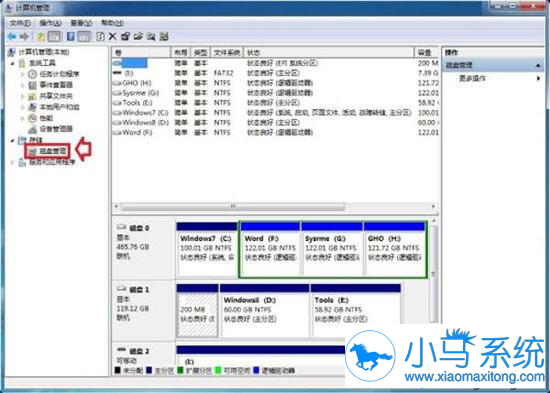The width and height of the screenshot is (550, 393).
Task: Click the volume list horizontal scrollbar thumb
Action: click(233, 206)
